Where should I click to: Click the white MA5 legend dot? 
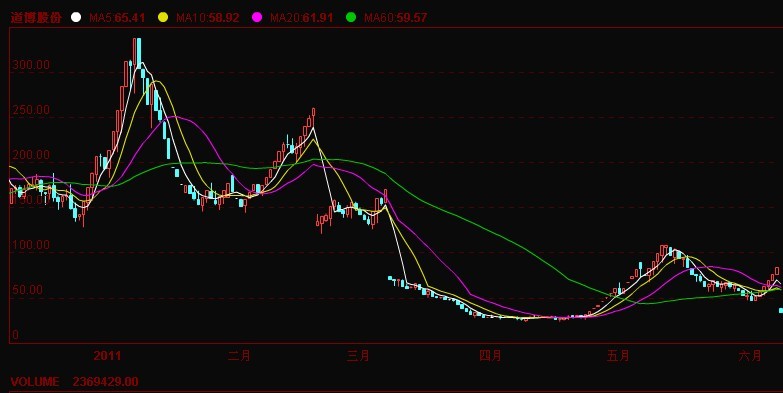coord(76,17)
